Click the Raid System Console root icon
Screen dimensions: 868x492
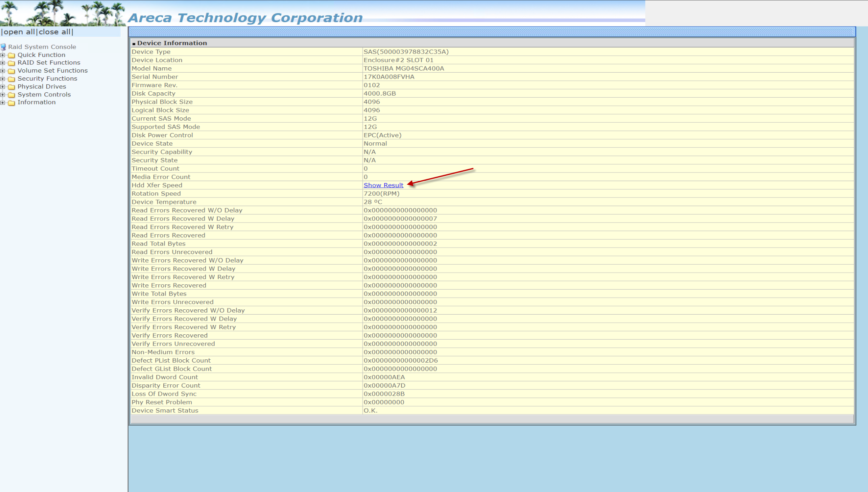click(4, 47)
